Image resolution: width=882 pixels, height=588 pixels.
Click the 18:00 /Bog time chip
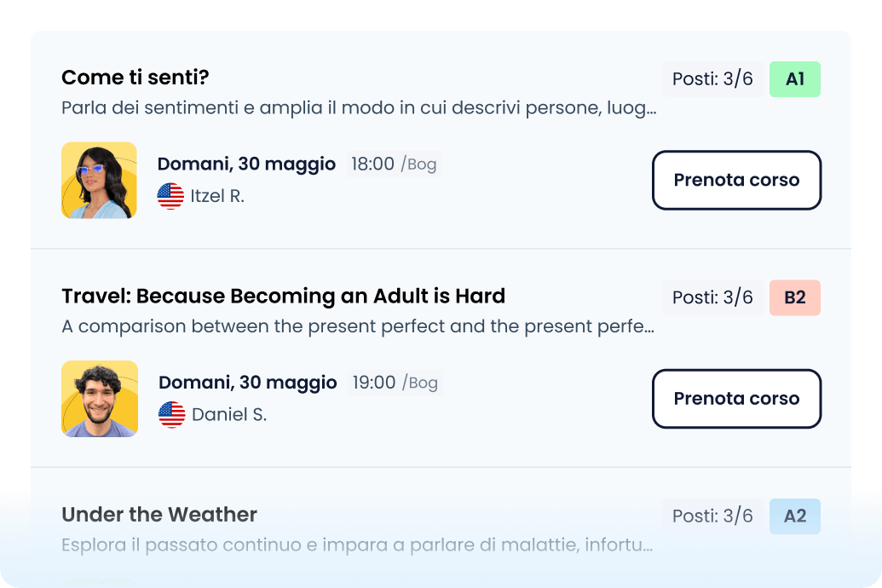[394, 164]
